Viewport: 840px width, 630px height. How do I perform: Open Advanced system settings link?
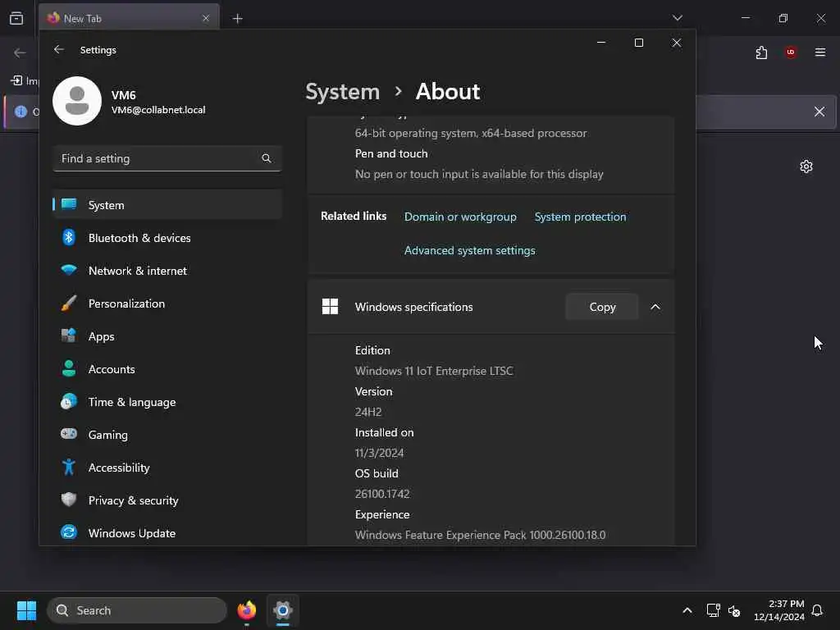(x=470, y=250)
